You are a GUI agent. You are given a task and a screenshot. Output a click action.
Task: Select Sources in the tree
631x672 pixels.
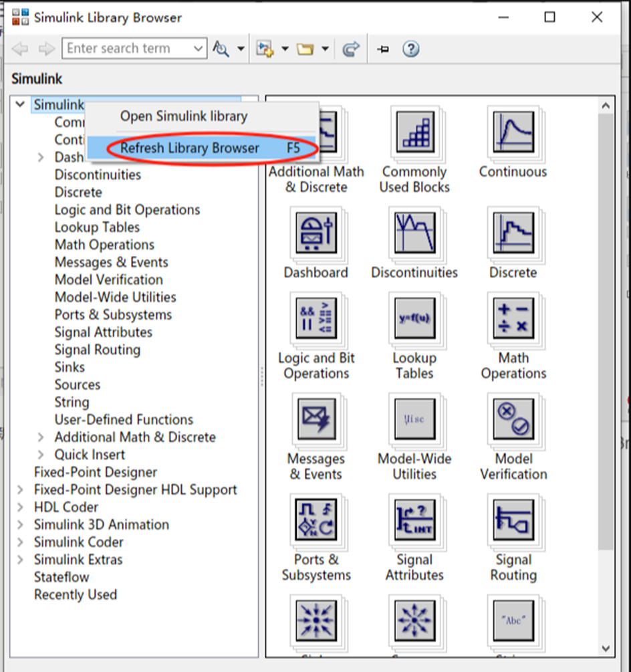pyautogui.click(x=78, y=385)
